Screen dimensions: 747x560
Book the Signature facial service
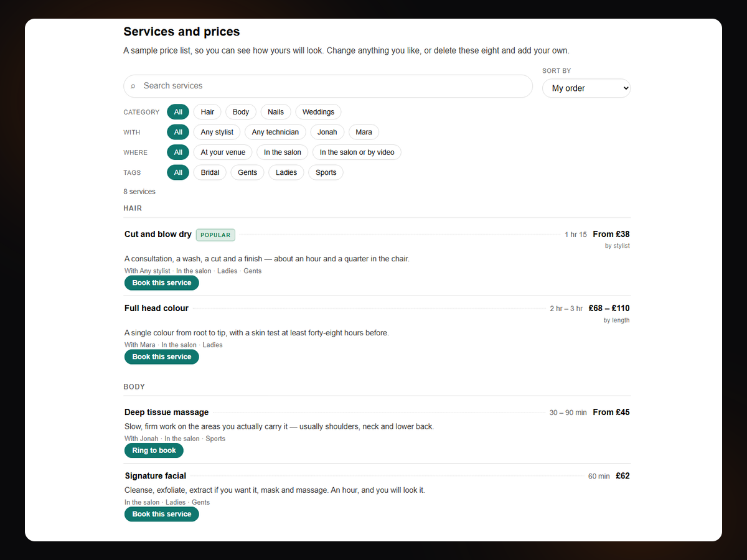162,514
